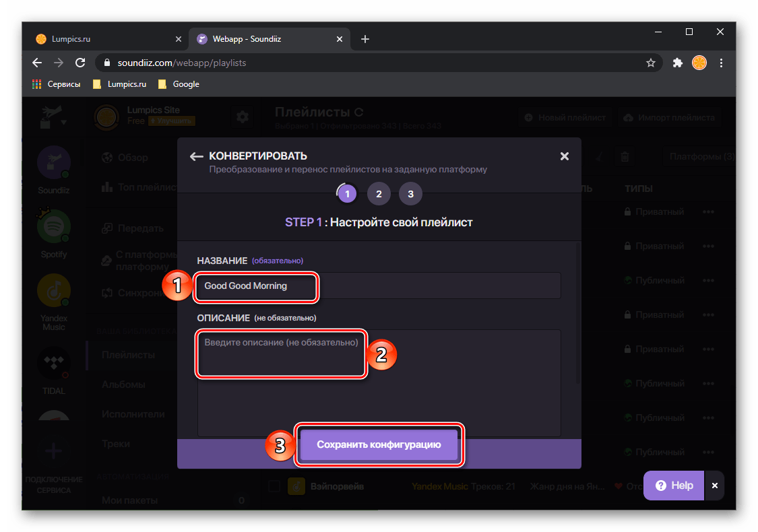Viewport: 758px width, 532px height.
Task: Close the Конвертировать dialog with X
Action: click(565, 156)
